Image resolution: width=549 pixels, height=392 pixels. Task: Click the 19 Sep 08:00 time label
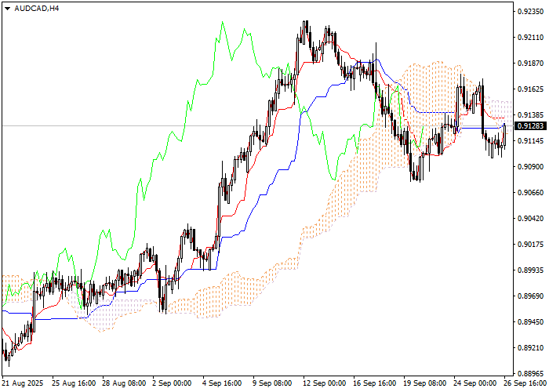(425, 383)
